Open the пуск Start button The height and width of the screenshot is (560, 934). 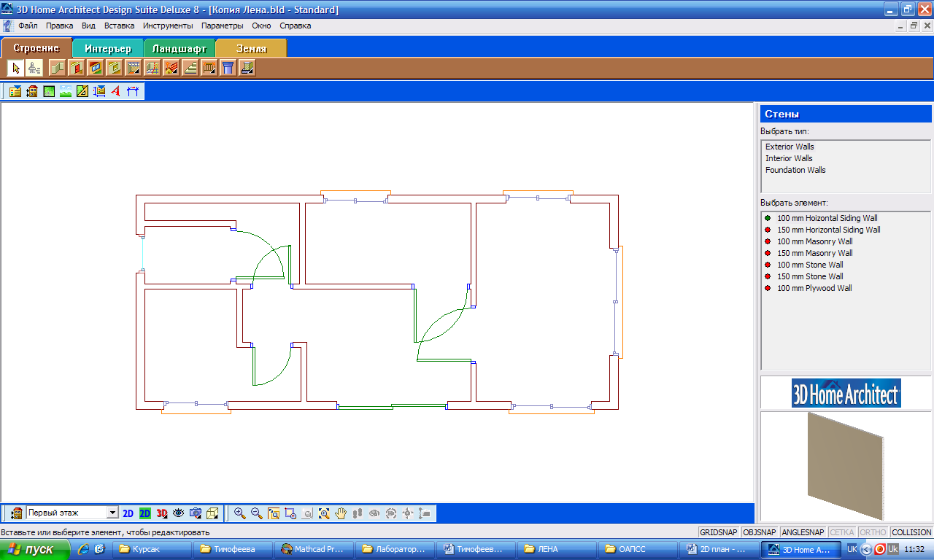[x=35, y=549]
